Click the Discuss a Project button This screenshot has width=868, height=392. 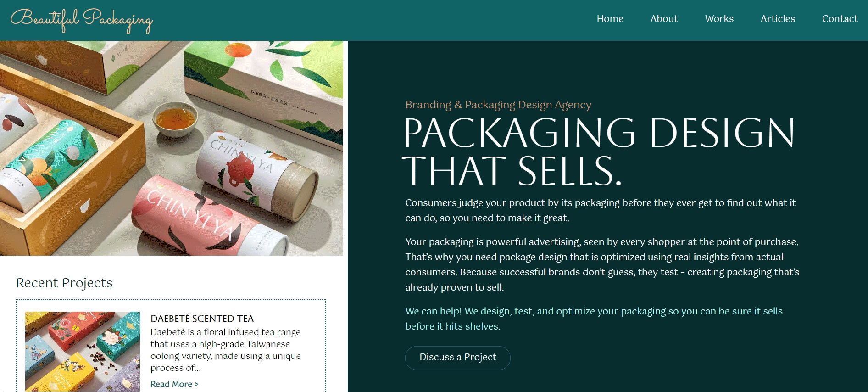coord(457,358)
